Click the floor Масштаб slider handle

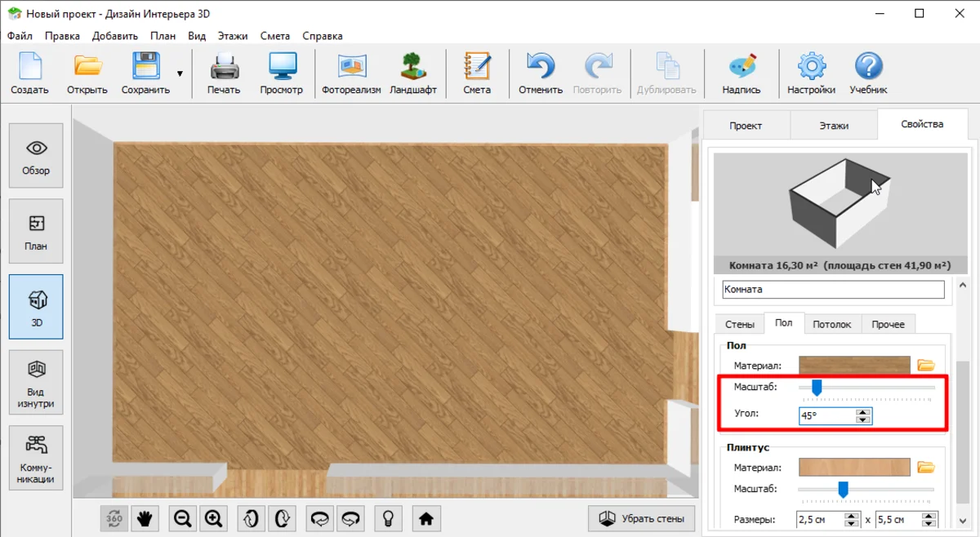pyautogui.click(x=816, y=388)
